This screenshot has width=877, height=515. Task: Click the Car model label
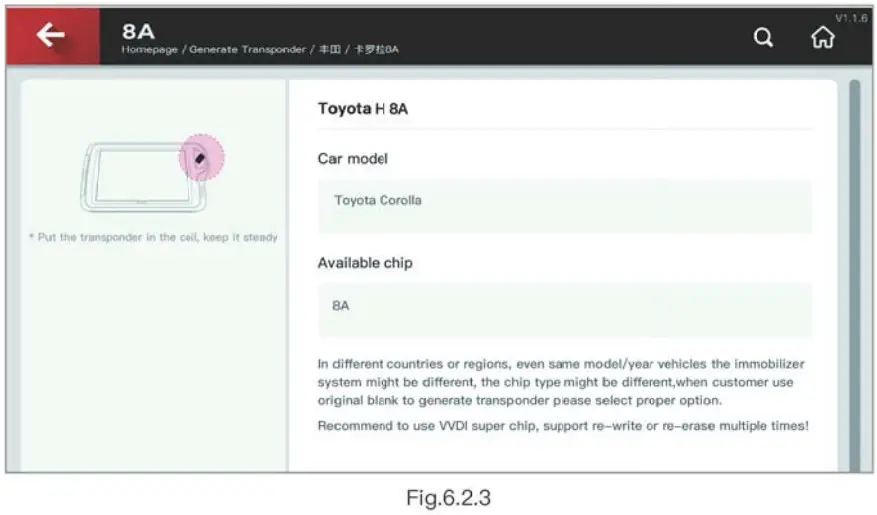coord(352,158)
